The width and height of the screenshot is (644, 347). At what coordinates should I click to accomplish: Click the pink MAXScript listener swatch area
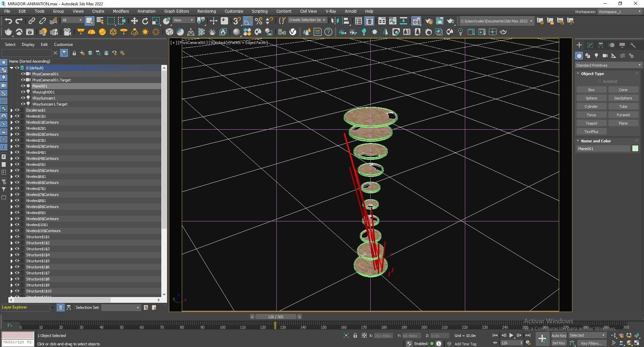pyautogui.click(x=18, y=335)
